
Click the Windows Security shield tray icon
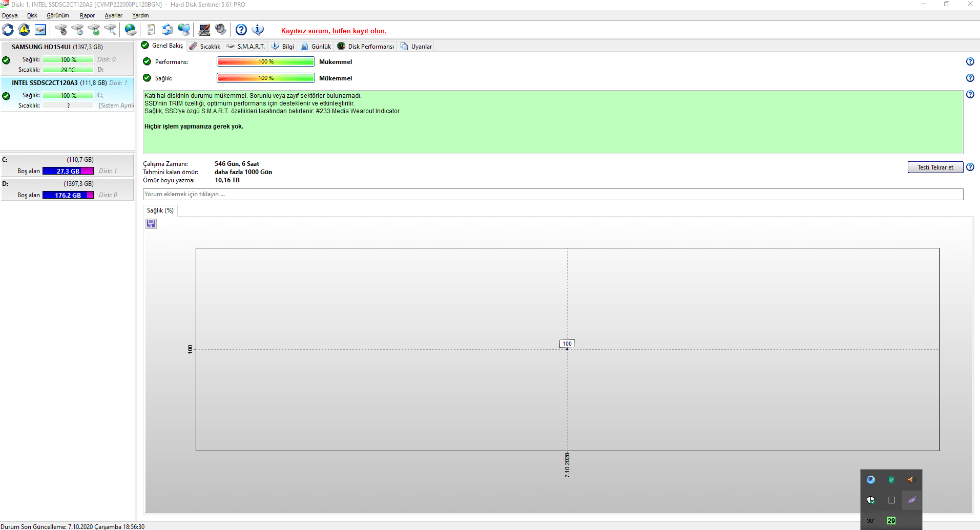click(871, 500)
